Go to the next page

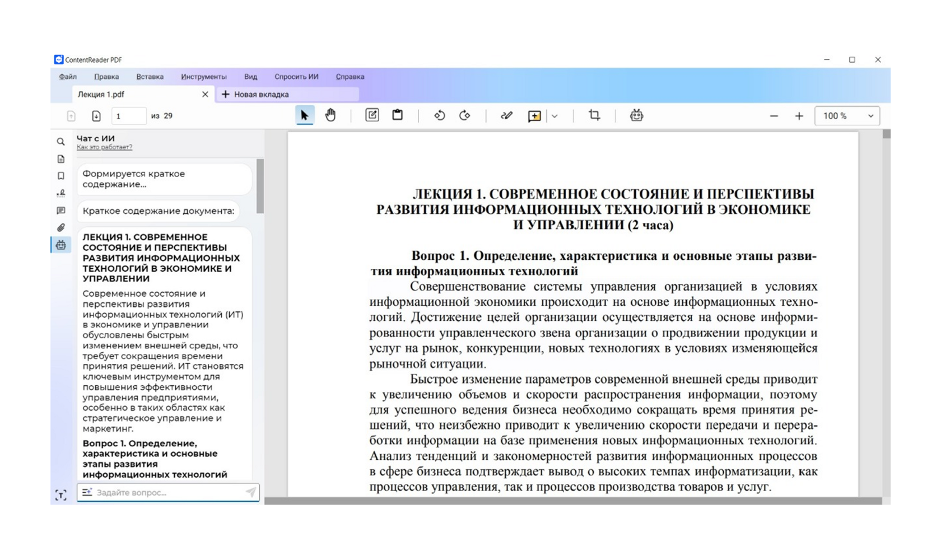coord(96,116)
